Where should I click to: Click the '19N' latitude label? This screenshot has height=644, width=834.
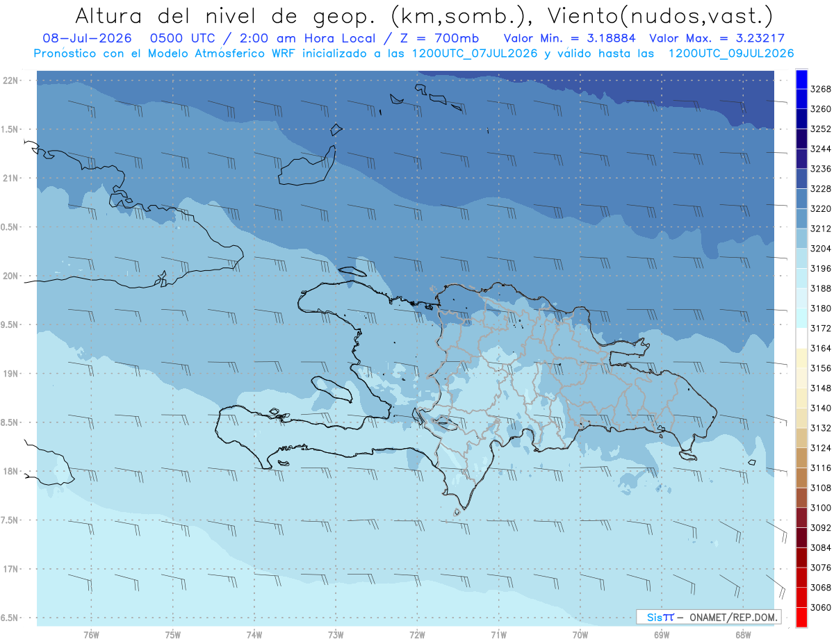click(x=10, y=374)
